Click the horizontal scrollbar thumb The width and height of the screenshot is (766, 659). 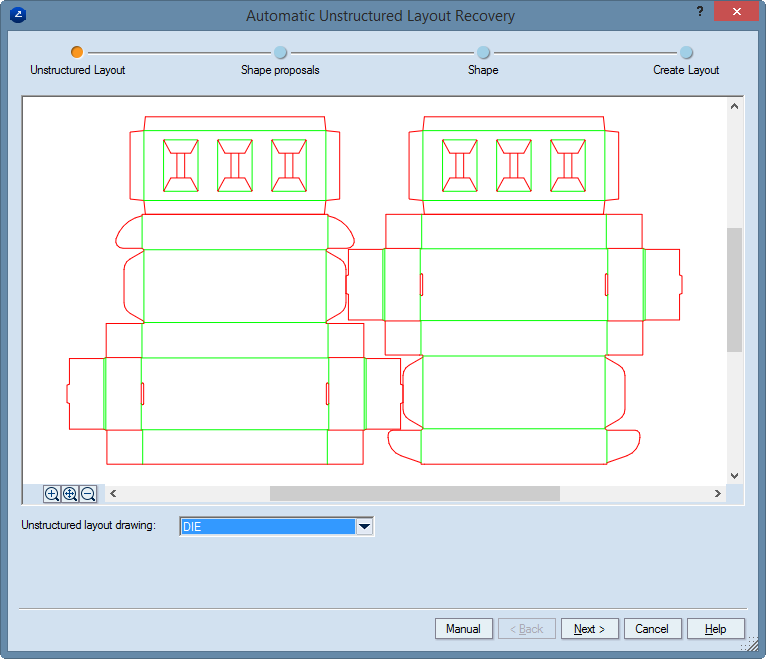point(414,494)
